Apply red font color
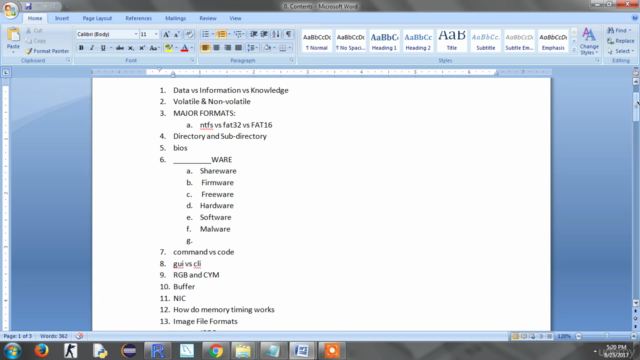The height and width of the screenshot is (360, 640). coord(184,48)
